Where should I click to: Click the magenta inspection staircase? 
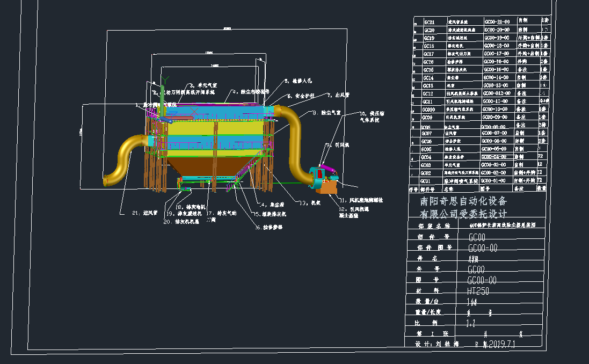tap(247, 169)
